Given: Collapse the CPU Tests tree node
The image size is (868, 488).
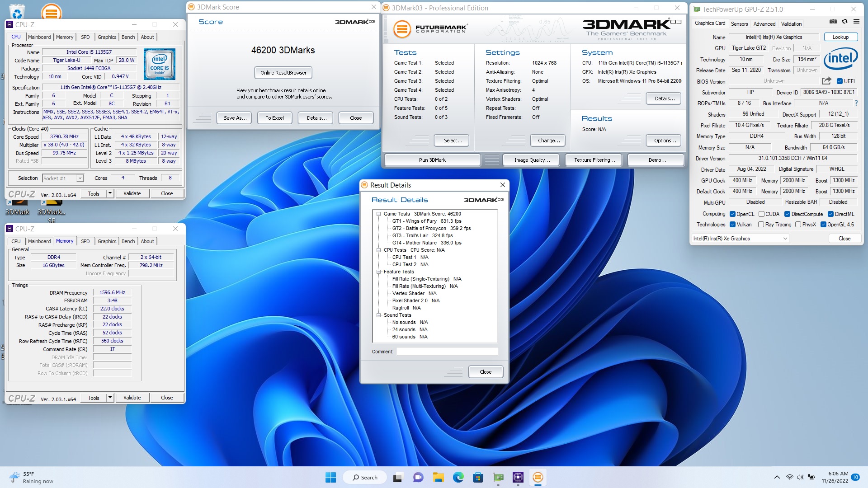Looking at the screenshot, I should tap(379, 250).
